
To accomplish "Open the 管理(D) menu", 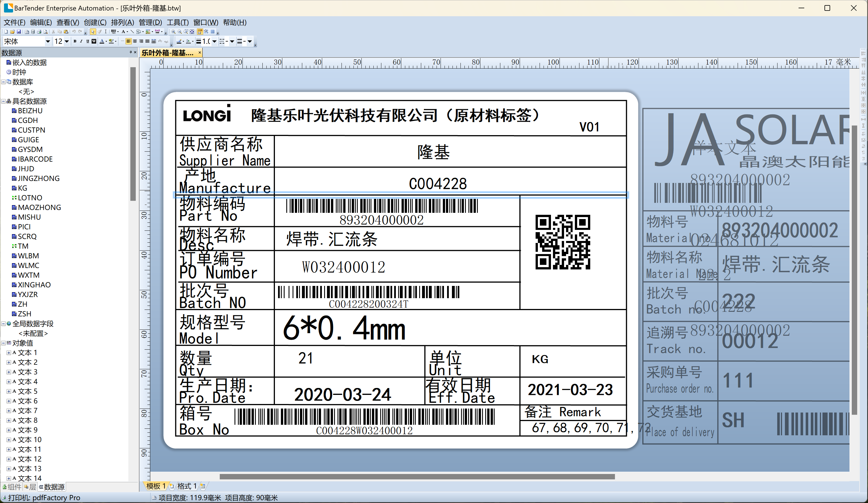I will pyautogui.click(x=150, y=22).
